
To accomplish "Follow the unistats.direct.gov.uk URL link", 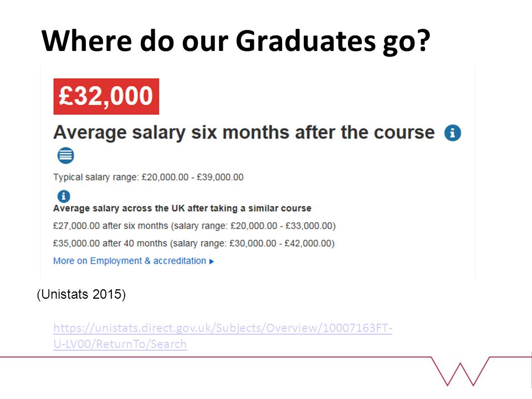I will (223, 336).
